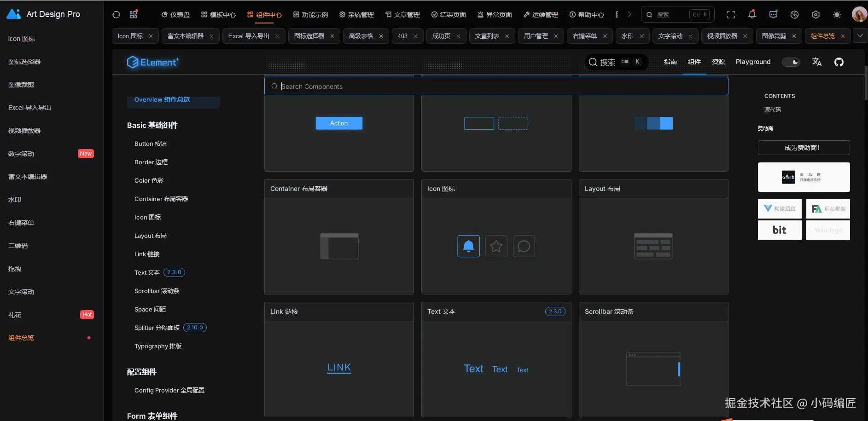Viewport: 868px width, 421px height.
Task: Click the refresh page icon in the top bar
Action: click(x=116, y=15)
